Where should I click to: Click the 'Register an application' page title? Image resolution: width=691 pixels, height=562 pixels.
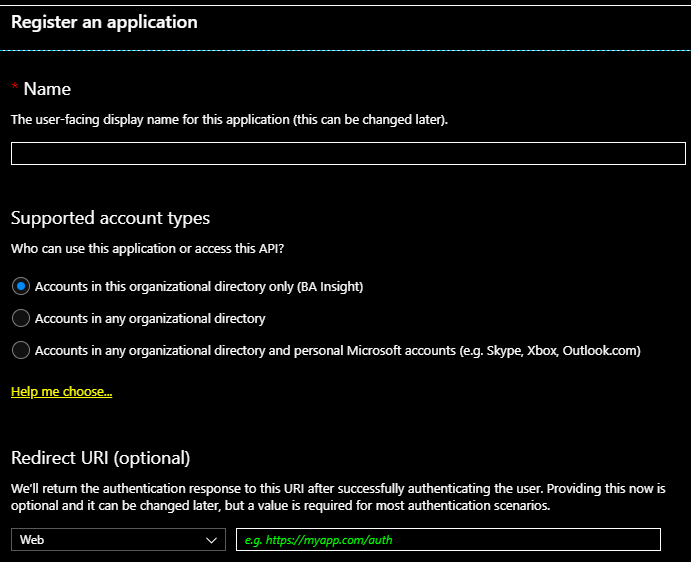104,21
